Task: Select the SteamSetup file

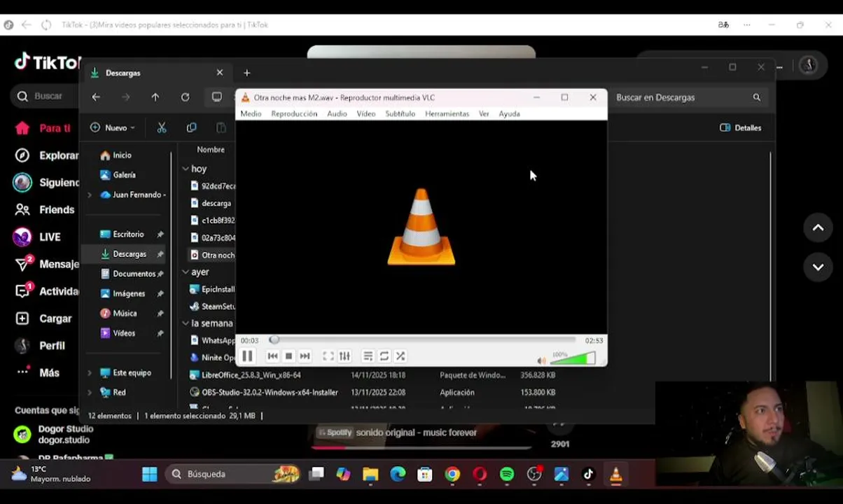Action: point(213,307)
